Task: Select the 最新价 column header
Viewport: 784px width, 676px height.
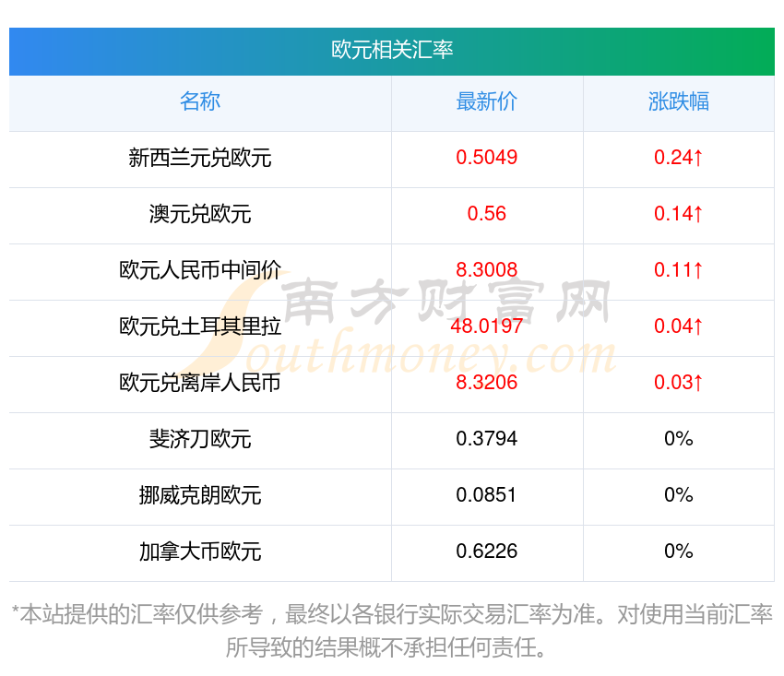Action: tap(486, 101)
